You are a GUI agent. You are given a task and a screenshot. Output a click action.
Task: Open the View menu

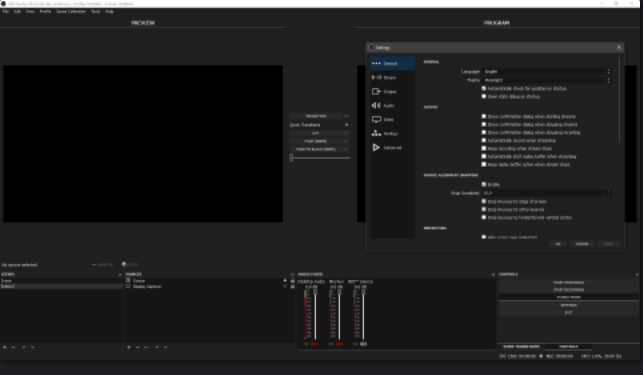tap(30, 11)
